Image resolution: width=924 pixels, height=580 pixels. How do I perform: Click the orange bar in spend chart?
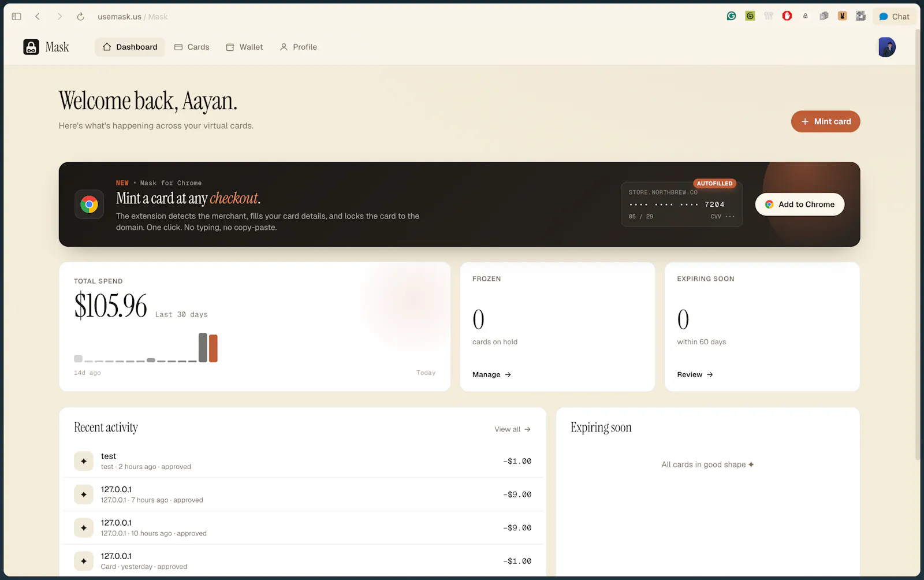[x=213, y=348]
